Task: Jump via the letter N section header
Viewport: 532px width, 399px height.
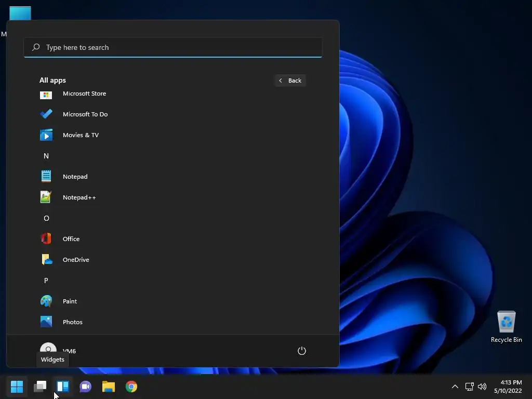Action: (x=46, y=156)
